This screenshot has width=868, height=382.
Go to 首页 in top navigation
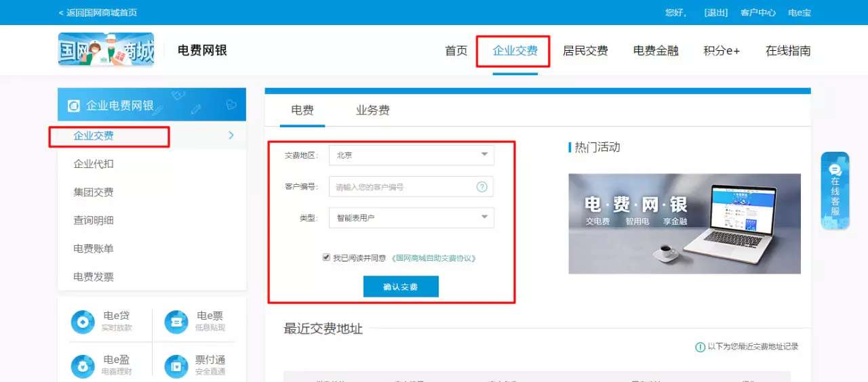point(456,51)
